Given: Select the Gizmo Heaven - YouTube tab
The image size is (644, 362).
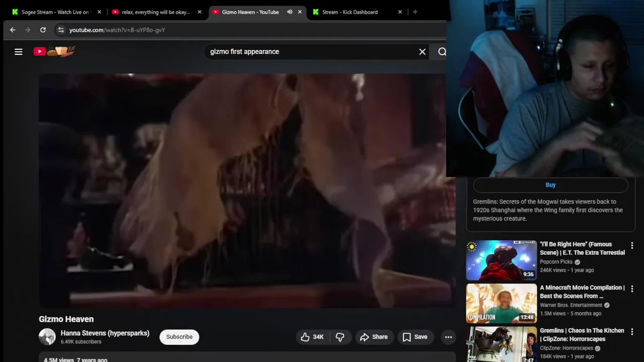Looking at the screenshot, I should [x=251, y=12].
